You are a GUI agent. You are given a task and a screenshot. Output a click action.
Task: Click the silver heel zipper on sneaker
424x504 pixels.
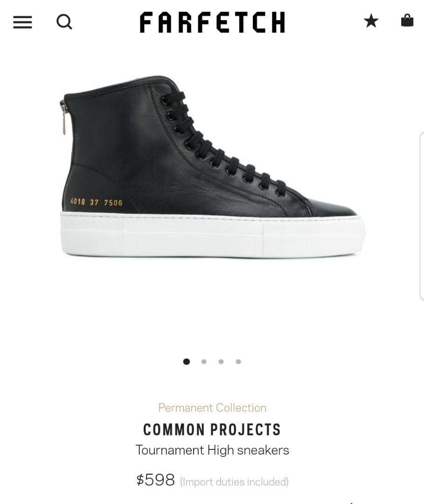click(x=63, y=117)
